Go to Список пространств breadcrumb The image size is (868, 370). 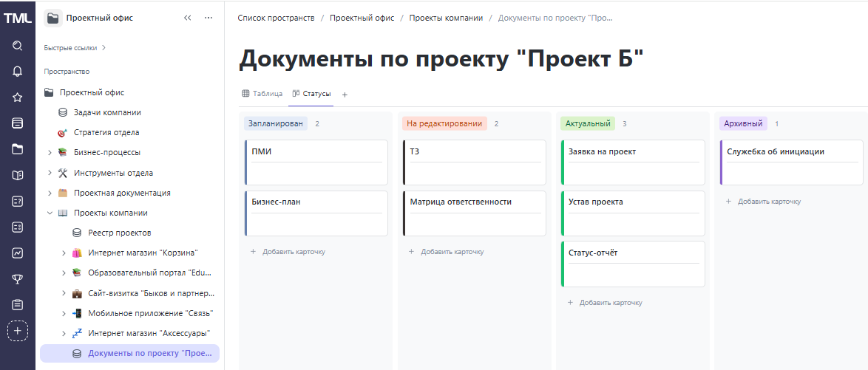pos(277,18)
